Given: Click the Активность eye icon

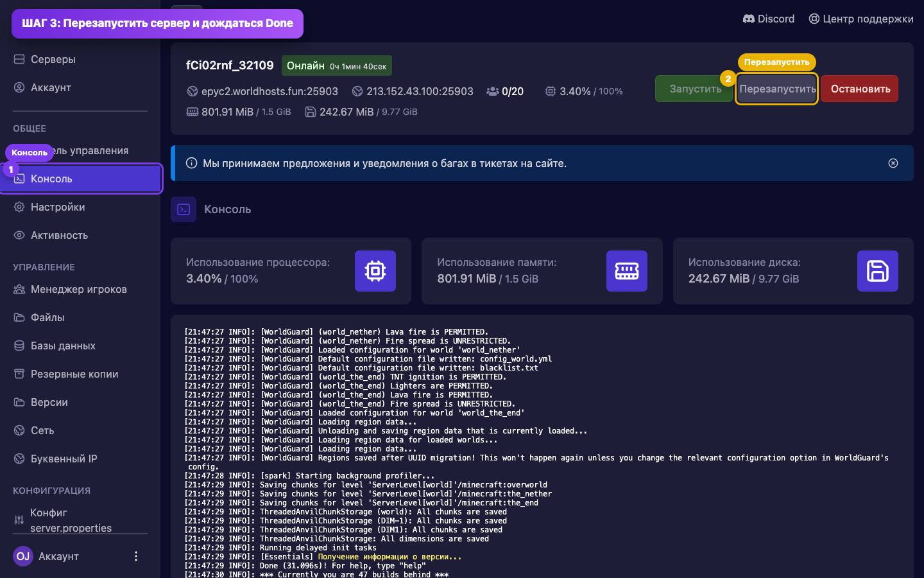Looking at the screenshot, I should coord(19,235).
